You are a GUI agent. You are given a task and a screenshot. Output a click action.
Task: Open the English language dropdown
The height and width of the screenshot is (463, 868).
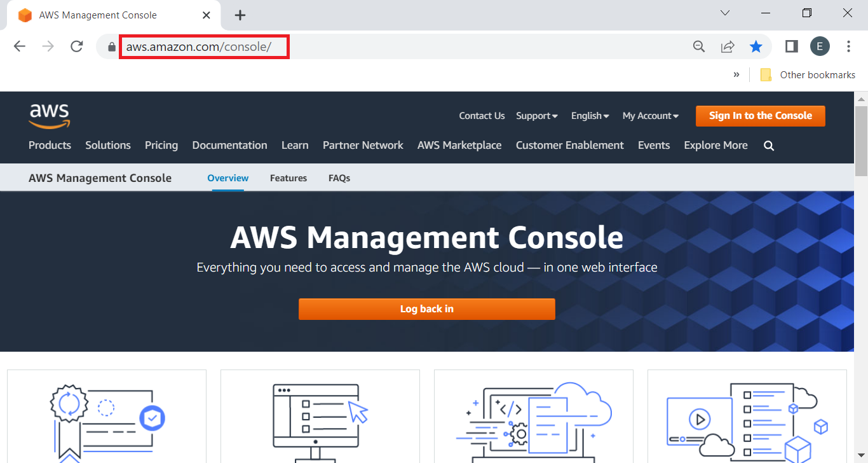pos(590,116)
